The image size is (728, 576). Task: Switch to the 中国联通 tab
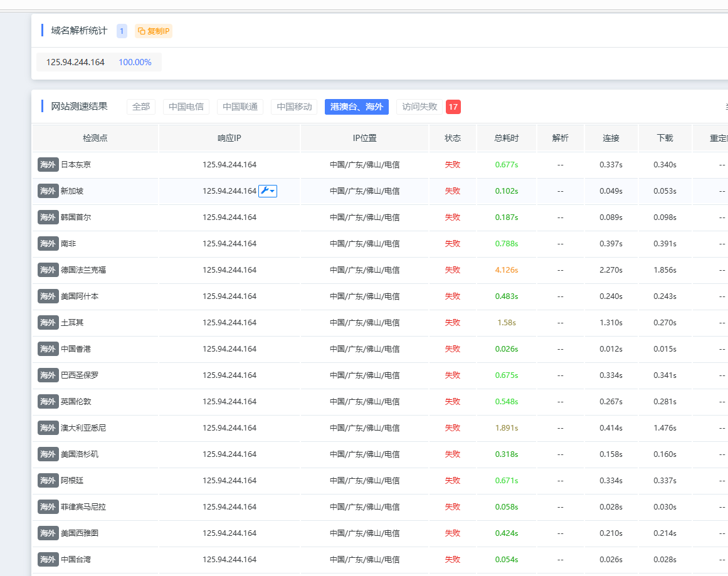240,107
